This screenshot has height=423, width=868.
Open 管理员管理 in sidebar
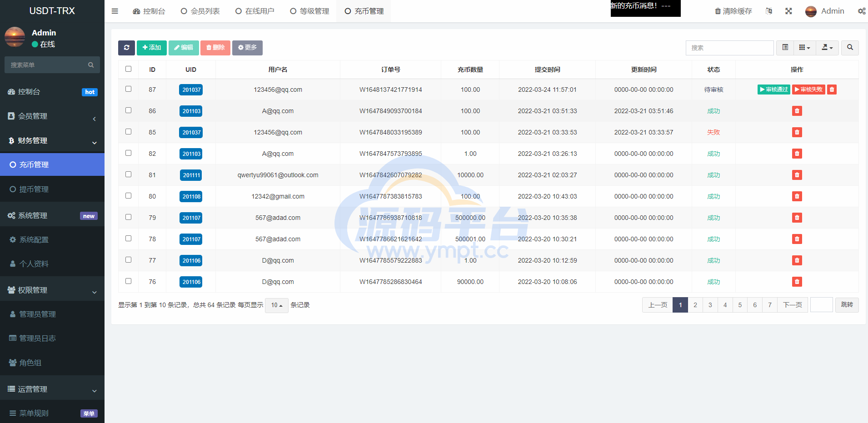(52, 314)
